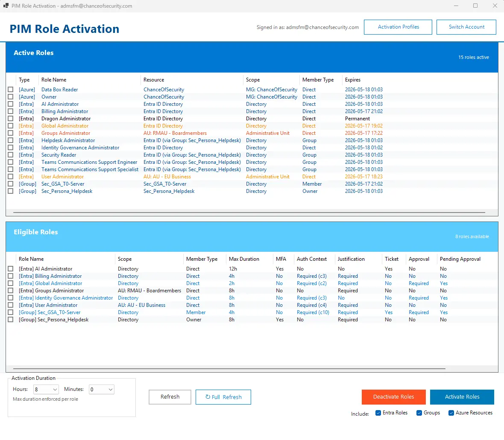504x440 pixels.
Task: Check eligible Sec_GSA_T0-Server group checkbox
Action: pyautogui.click(x=11, y=312)
